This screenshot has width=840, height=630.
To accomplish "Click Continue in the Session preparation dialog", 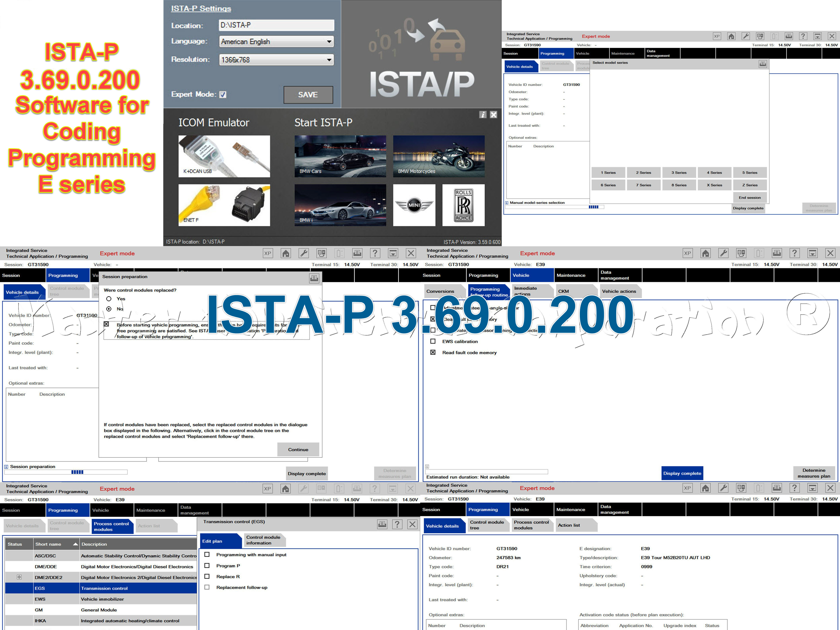I will point(298,450).
